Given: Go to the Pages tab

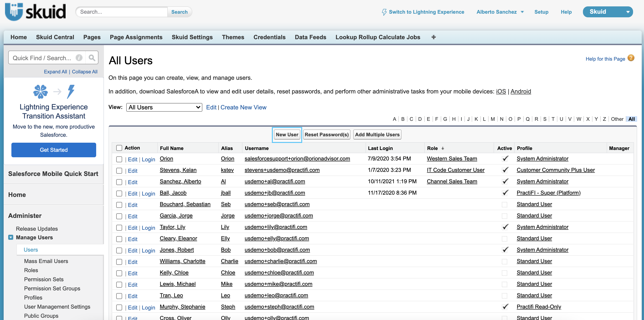Looking at the screenshot, I should (92, 37).
